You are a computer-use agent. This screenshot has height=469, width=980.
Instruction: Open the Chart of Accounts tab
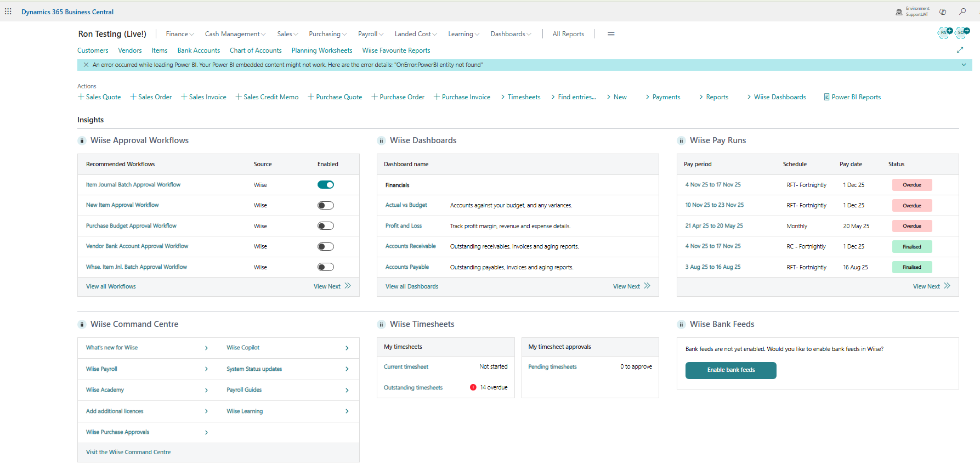[x=256, y=50]
